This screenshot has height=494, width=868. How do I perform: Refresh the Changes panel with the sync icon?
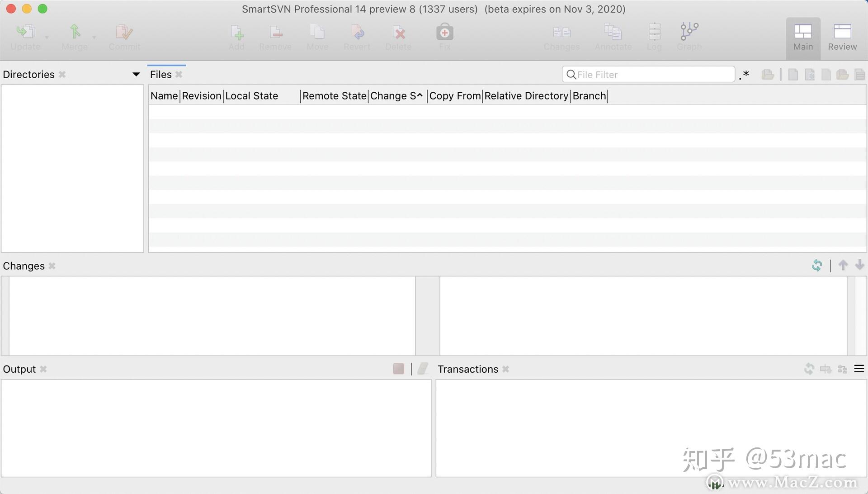point(817,265)
